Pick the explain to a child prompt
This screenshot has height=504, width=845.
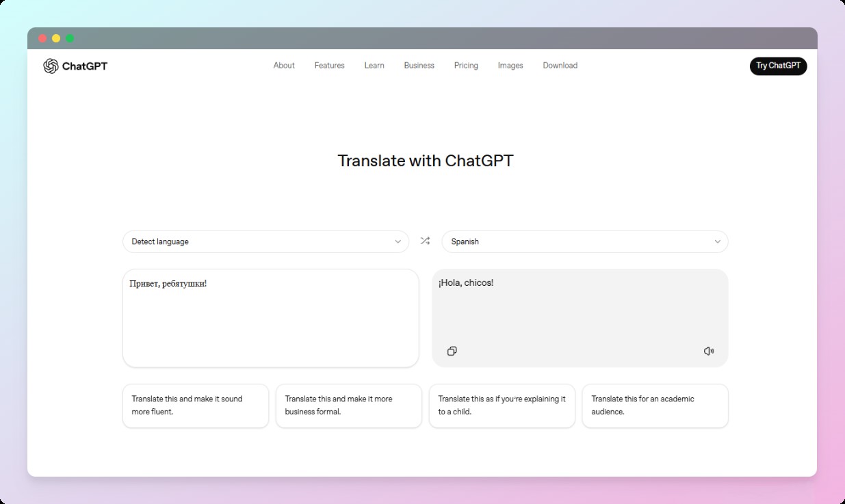click(502, 406)
